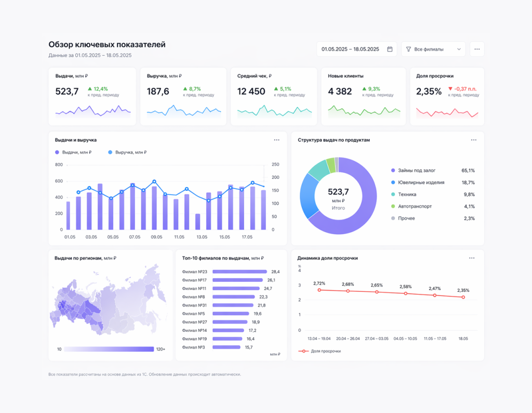Open three-dot menu on Структура выдач card
Screen dimensions: 532x413
[x=474, y=140]
